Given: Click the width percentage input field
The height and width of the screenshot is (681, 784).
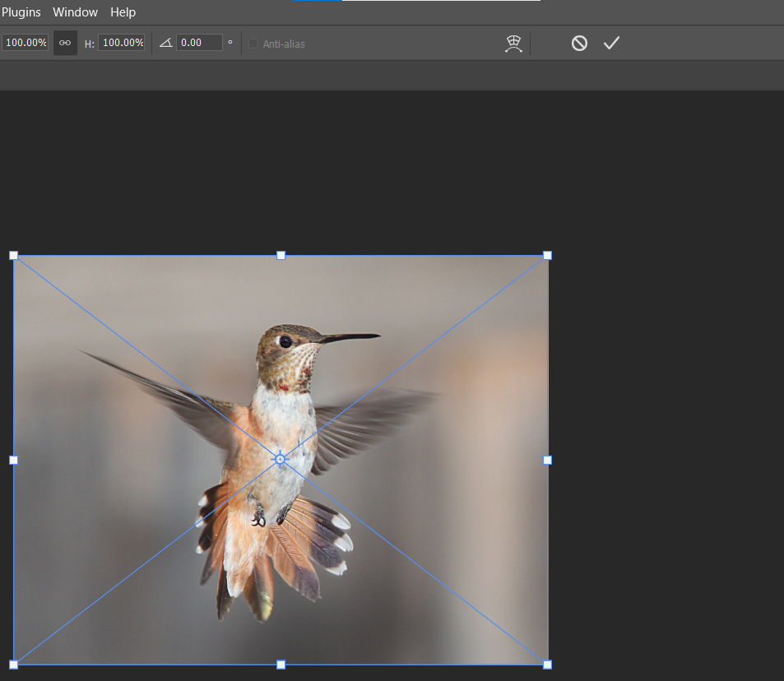Looking at the screenshot, I should click(x=26, y=43).
